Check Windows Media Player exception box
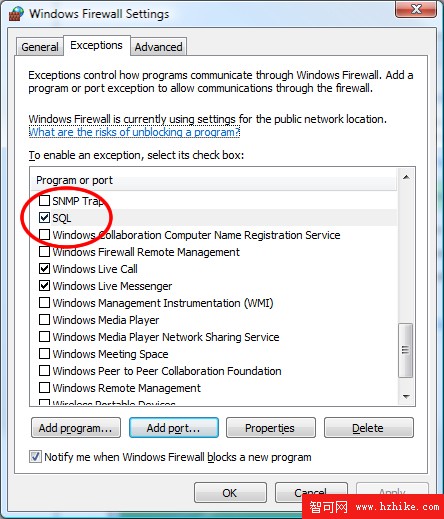Viewport: 444px width, 519px height. click(44, 320)
